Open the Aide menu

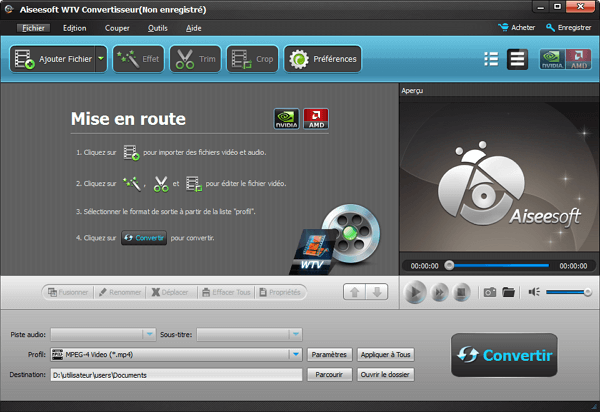[194, 28]
